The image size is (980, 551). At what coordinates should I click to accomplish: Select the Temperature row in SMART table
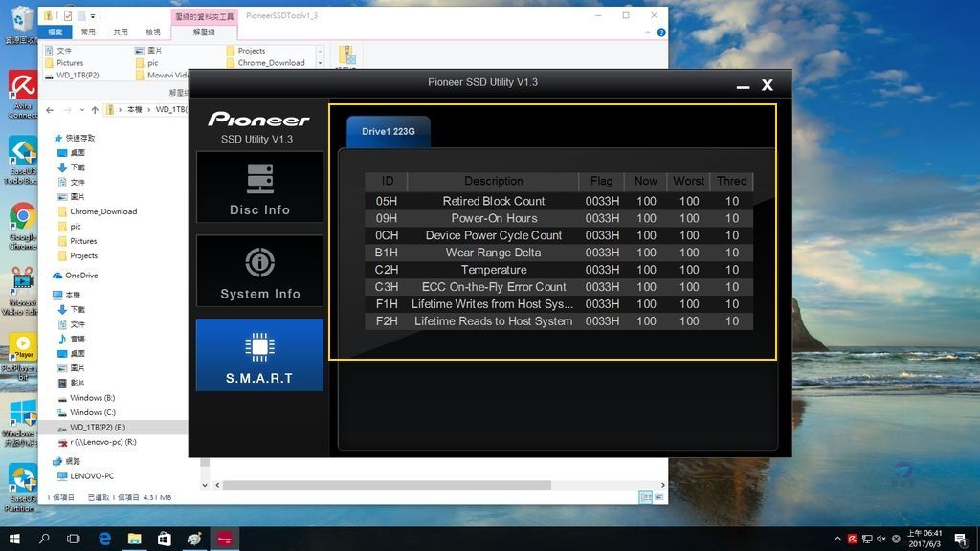tap(559, 270)
